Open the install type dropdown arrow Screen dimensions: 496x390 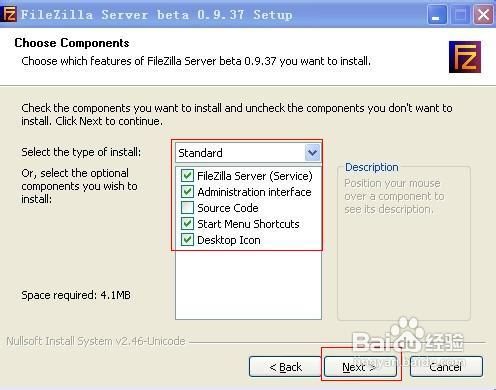coord(312,153)
